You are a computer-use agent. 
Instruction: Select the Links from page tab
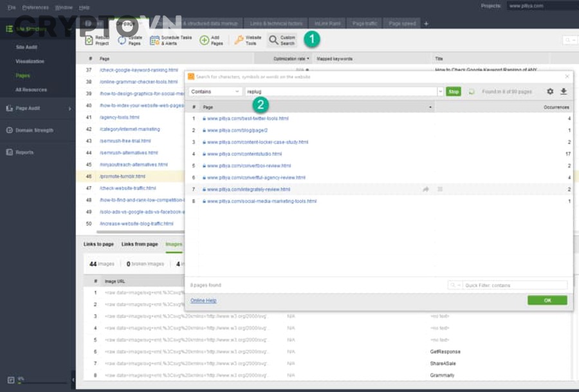(x=140, y=244)
